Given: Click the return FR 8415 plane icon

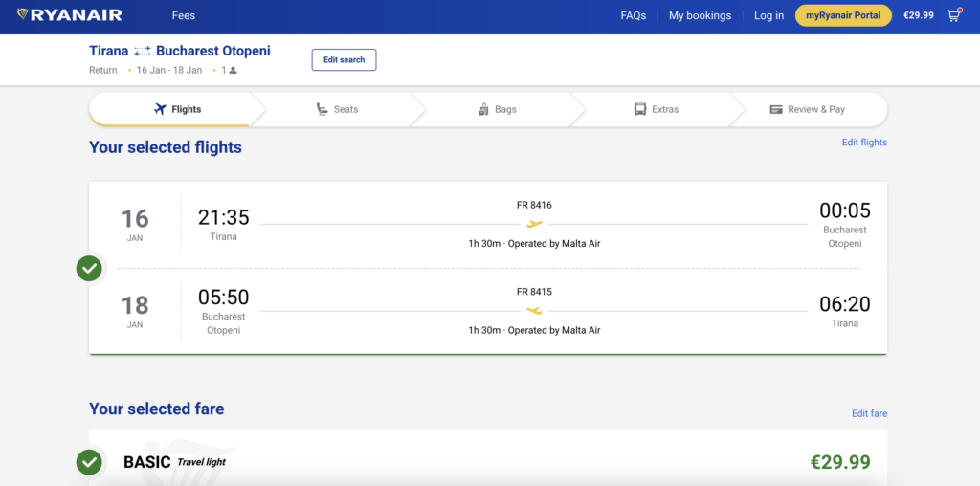Looking at the screenshot, I should pos(534,311).
